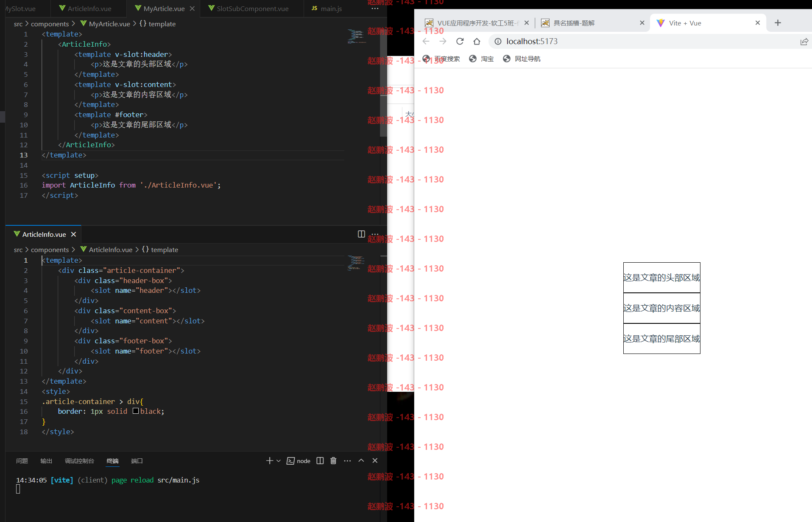Switch to the 输出 panel tab
The height and width of the screenshot is (522, 812).
tap(46, 461)
